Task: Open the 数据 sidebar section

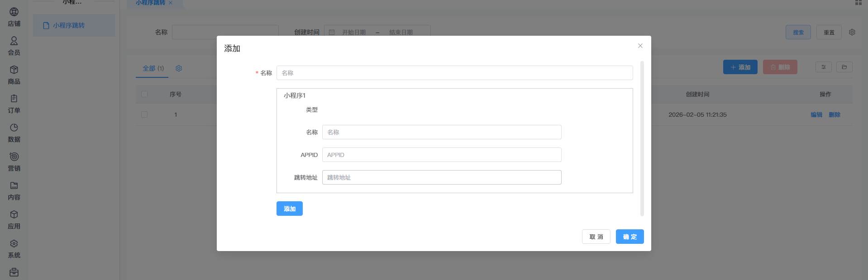Action: (x=14, y=133)
